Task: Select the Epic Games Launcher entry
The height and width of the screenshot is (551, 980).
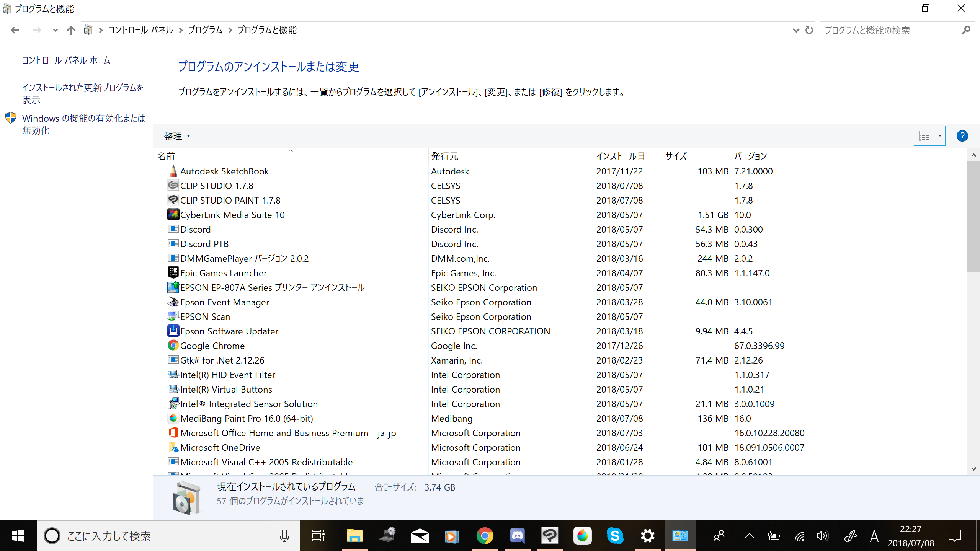Action: coord(224,273)
